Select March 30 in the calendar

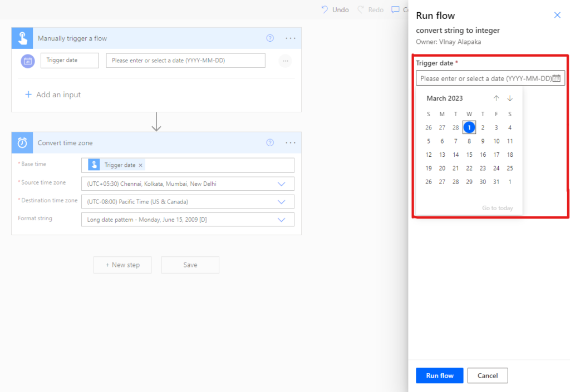click(x=483, y=182)
